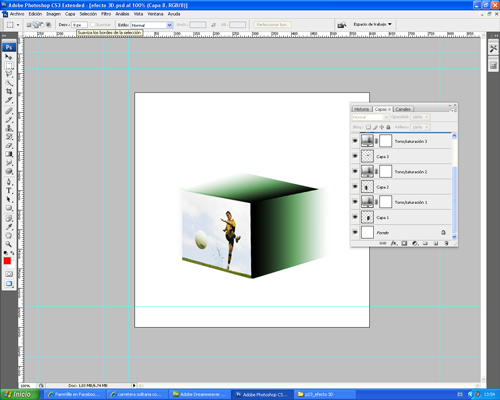Select the Eyedropper tool

(x=9, y=227)
